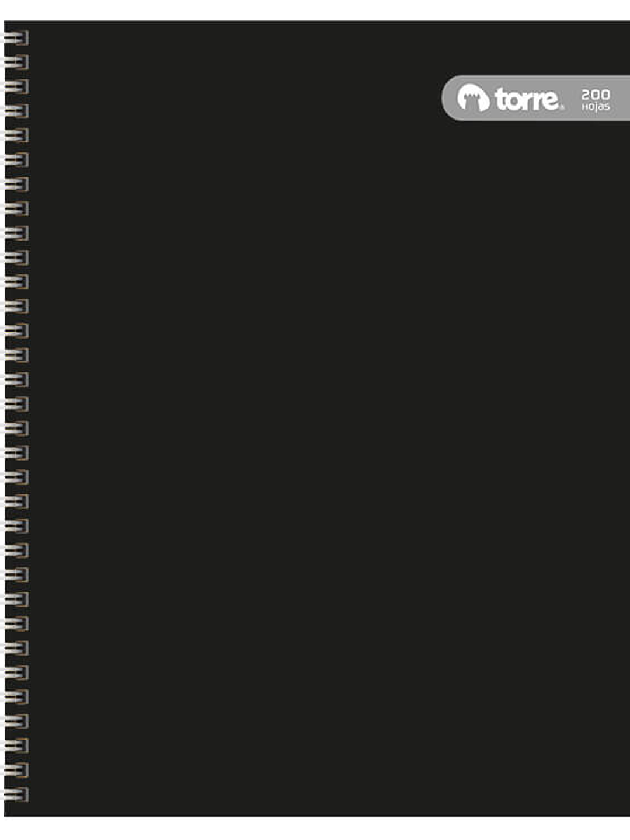Click the bottommost spiral binding ring
630x840 pixels.
(x=16, y=794)
